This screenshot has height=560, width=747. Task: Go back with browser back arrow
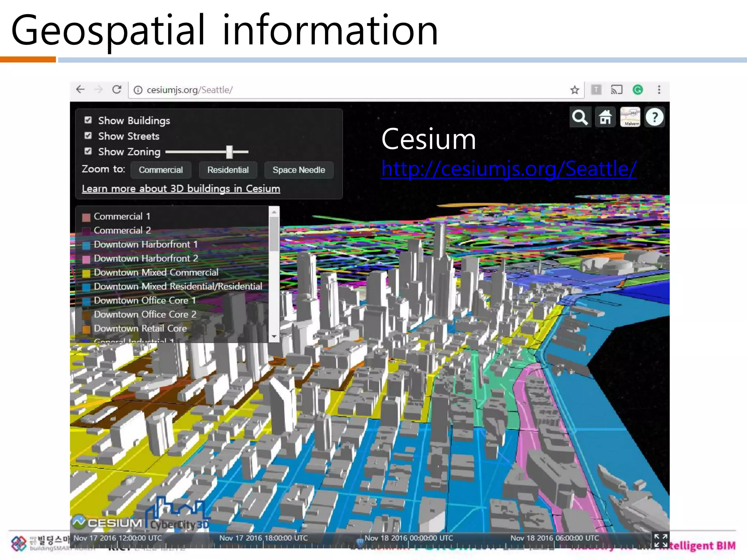click(80, 89)
